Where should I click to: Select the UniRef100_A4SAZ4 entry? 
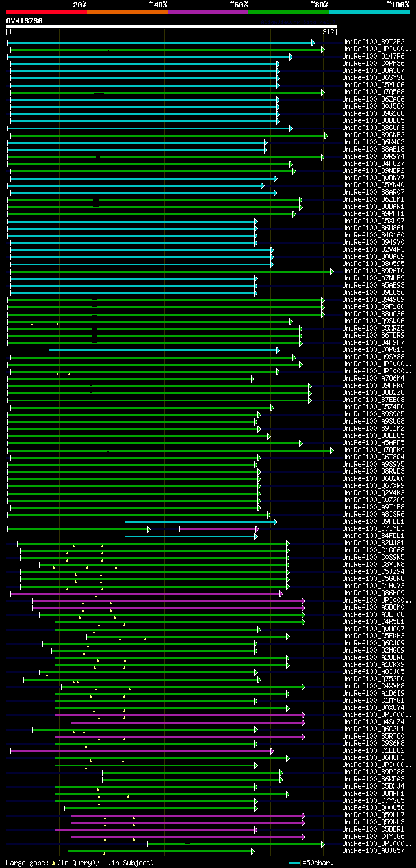pos(374,722)
